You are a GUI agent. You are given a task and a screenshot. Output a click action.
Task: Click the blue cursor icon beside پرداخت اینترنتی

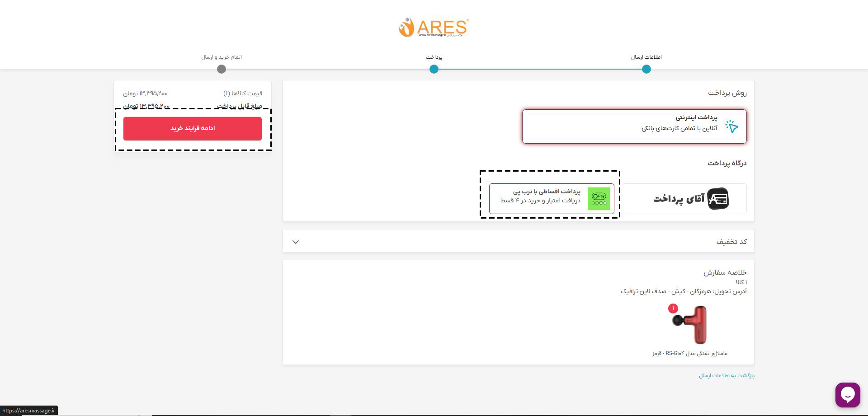click(731, 126)
